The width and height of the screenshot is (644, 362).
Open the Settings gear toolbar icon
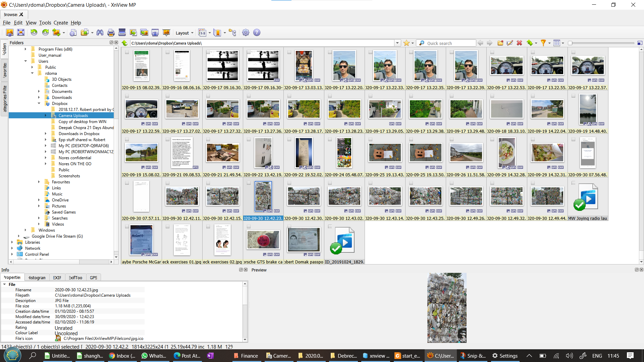[x=246, y=33]
